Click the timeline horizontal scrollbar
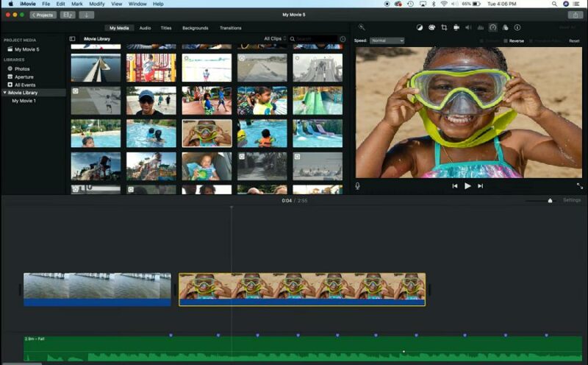 [21, 364]
